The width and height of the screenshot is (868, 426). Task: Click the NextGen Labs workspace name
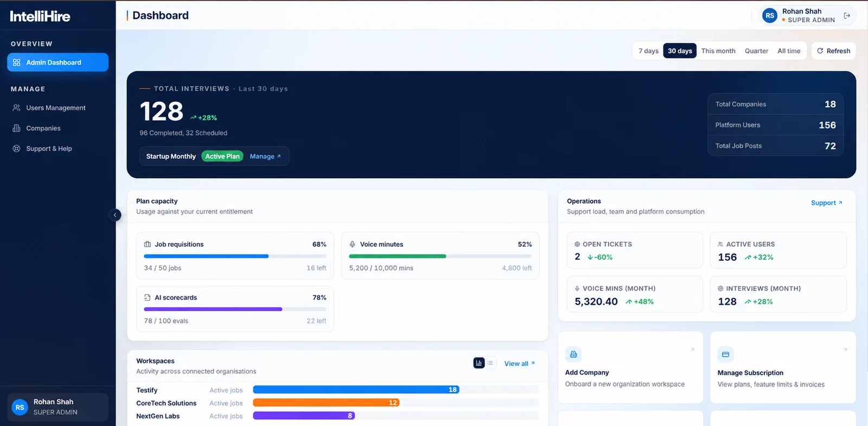tap(158, 416)
